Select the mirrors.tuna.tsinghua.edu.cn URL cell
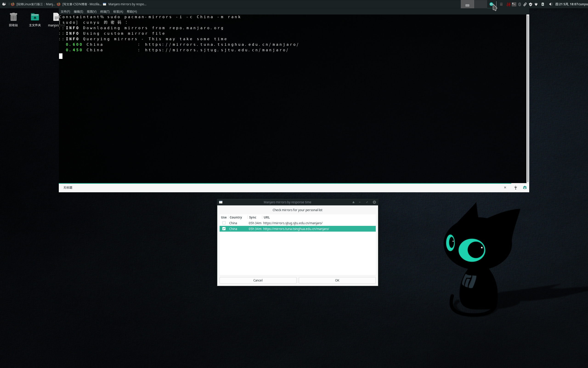 click(x=296, y=229)
